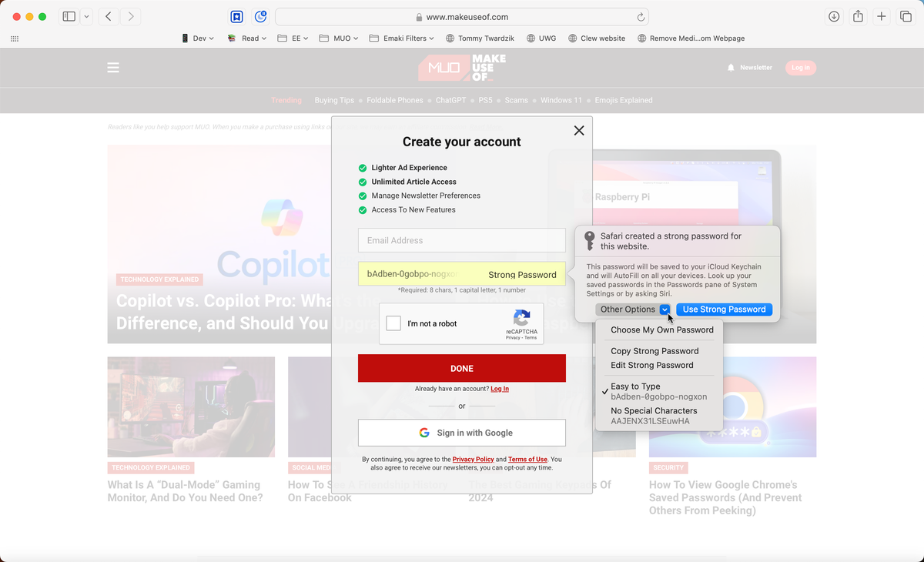Expand the MUO favorites folder
This screenshot has width=924, height=562.
click(x=339, y=38)
